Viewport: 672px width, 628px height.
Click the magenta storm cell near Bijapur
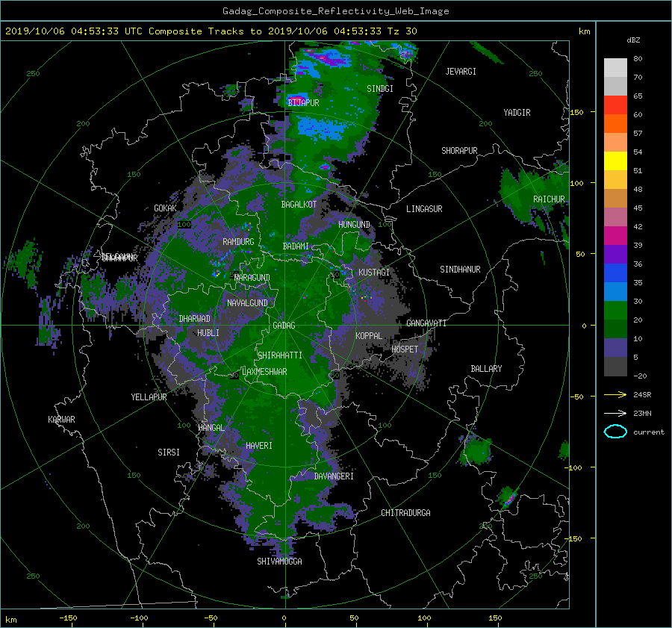297,98
